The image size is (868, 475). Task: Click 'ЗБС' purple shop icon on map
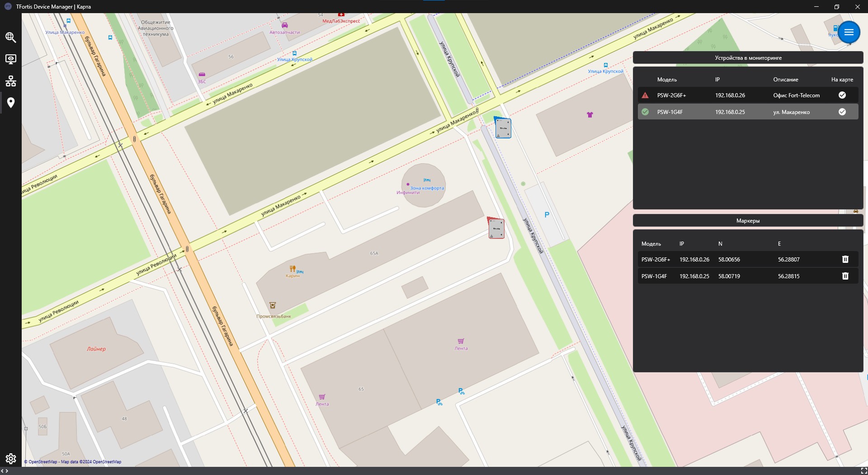(202, 74)
